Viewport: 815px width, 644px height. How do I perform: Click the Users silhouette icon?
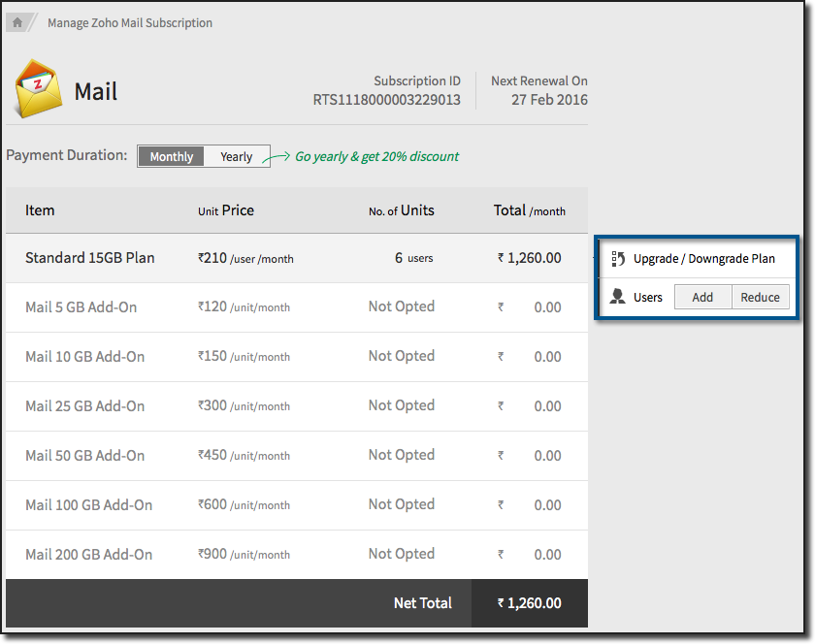click(x=617, y=297)
